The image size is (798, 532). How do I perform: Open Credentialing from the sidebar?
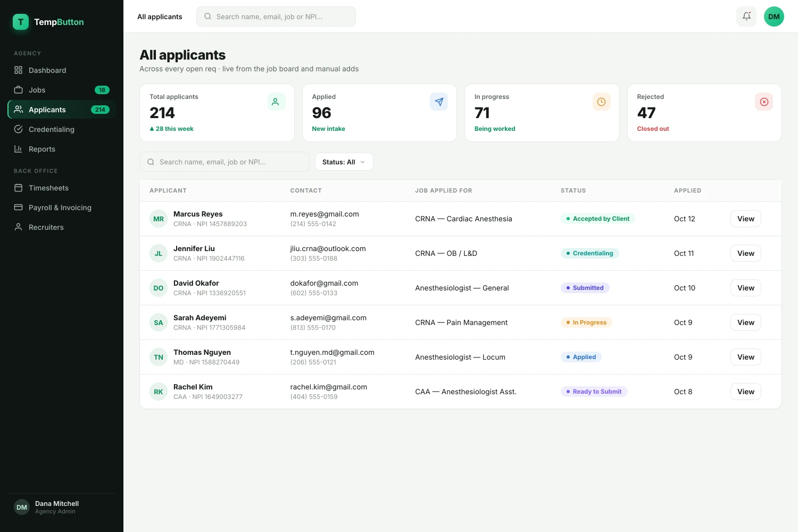[x=62, y=129]
